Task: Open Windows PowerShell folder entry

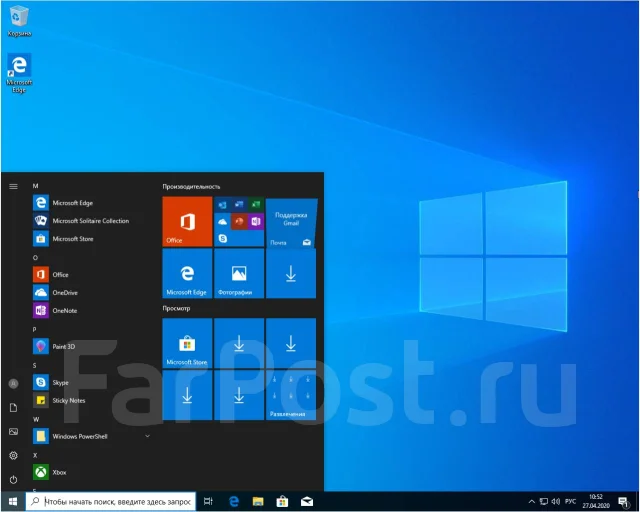Action: (x=92, y=436)
